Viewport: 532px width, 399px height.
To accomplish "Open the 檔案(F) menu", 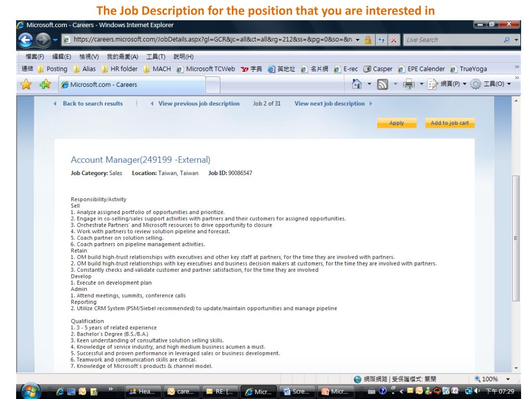I will tap(35, 57).
